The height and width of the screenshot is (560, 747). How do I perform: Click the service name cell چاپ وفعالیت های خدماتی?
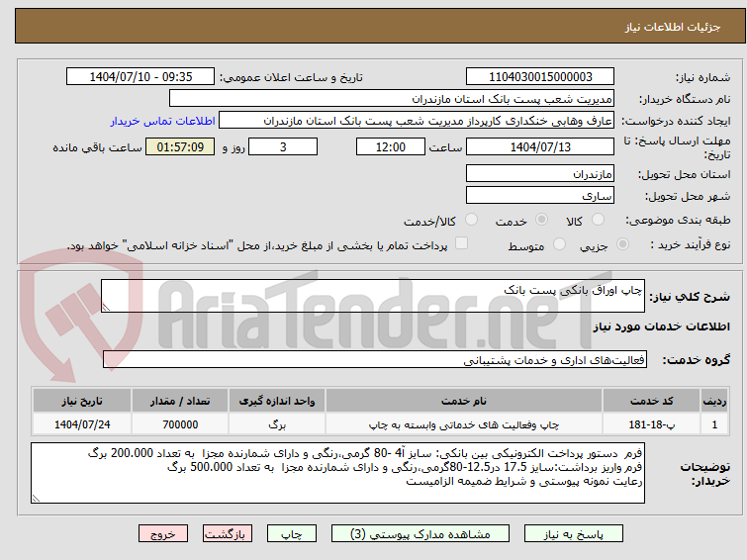[464, 424]
